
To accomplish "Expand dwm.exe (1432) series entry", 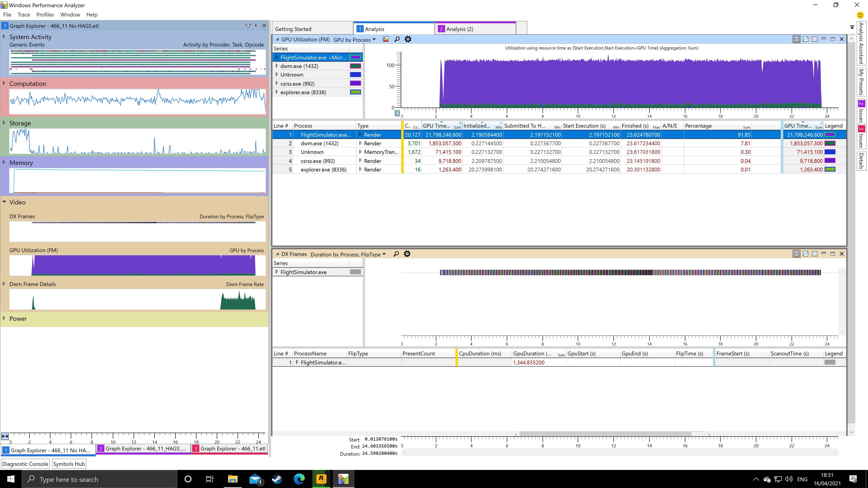I will coord(277,66).
